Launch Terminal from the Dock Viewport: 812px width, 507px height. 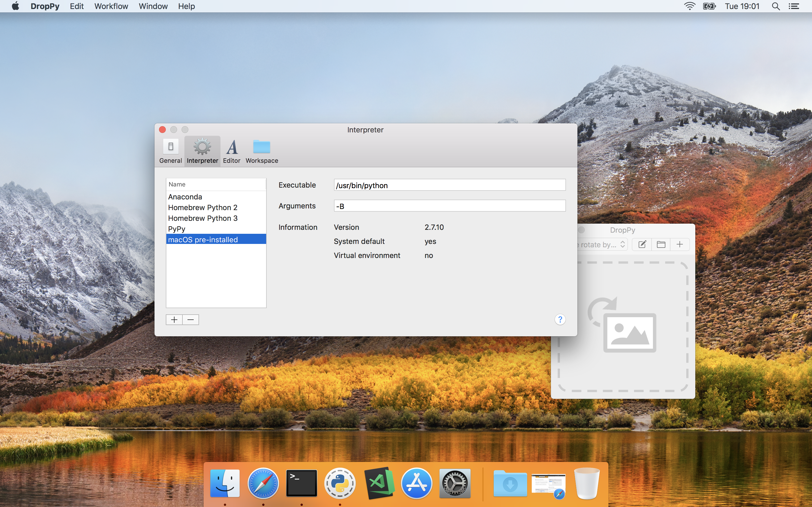(301, 483)
